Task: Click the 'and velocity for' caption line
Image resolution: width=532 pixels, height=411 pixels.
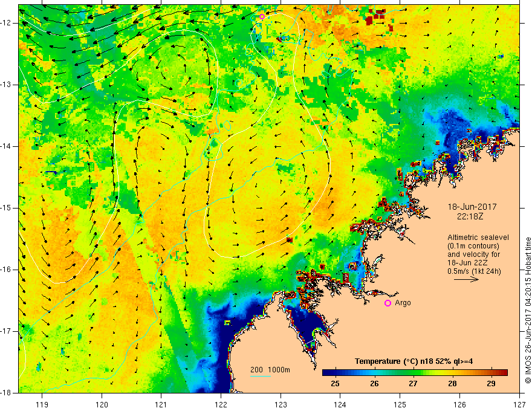Action: point(473,254)
